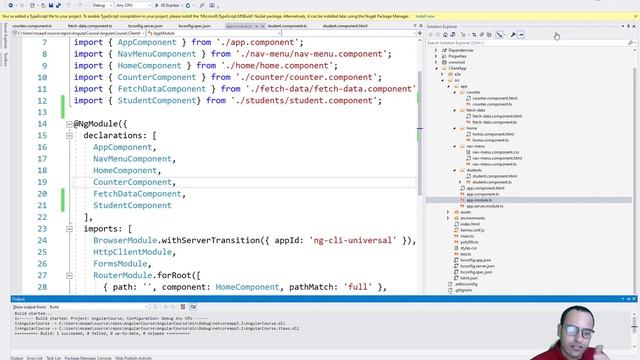
Task: Switch to fetch-data.component.ts tab
Action: click(90, 26)
